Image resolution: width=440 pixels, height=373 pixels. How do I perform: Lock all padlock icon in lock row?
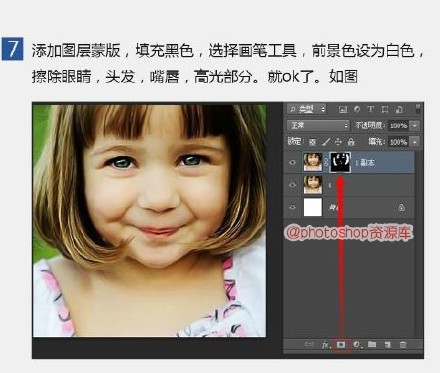(x=351, y=142)
